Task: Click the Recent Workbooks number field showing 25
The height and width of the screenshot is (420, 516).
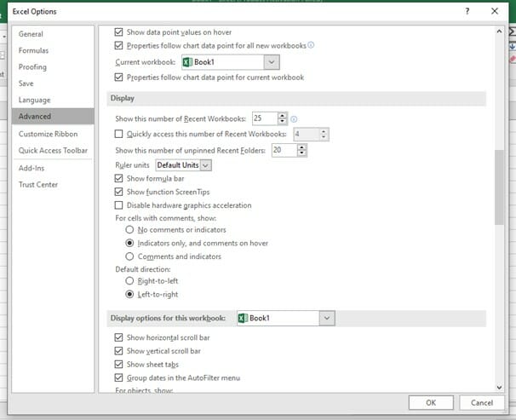Action: click(266, 118)
